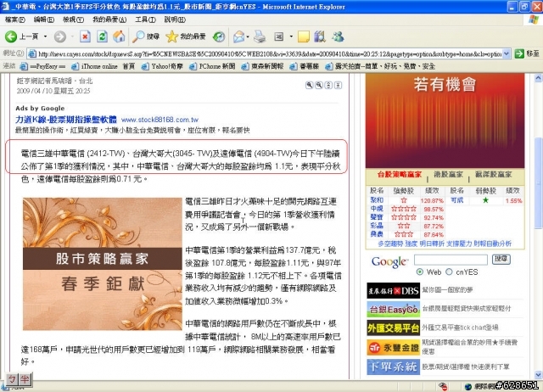Click the Windows flag logo icon

click(x=534, y=20)
